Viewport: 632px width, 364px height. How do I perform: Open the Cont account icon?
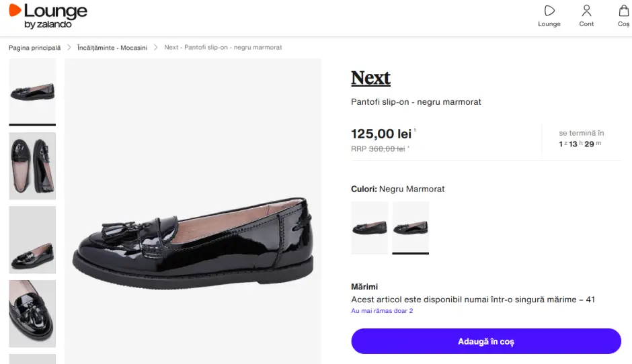coord(586,11)
